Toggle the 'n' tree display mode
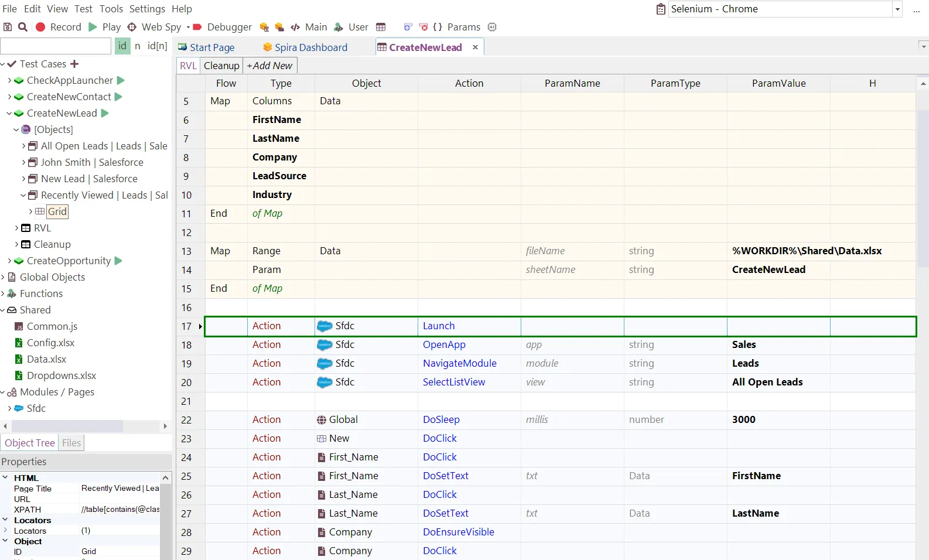 tap(138, 46)
